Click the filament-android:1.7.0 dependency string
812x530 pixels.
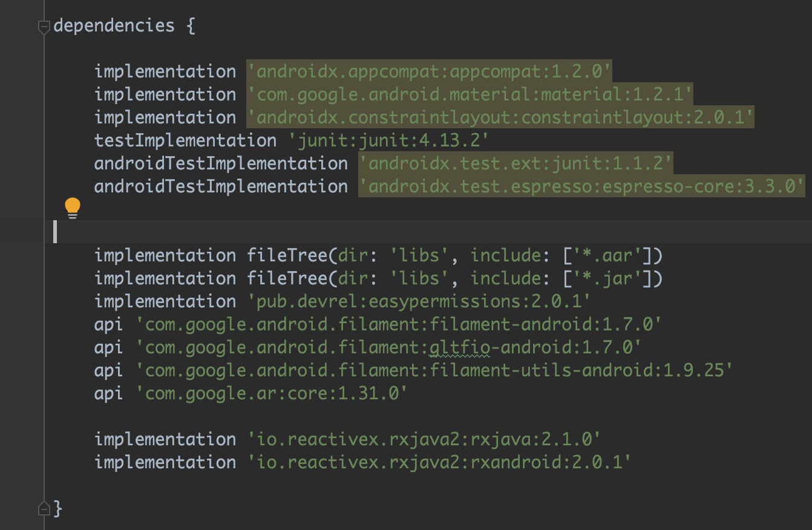point(398,324)
